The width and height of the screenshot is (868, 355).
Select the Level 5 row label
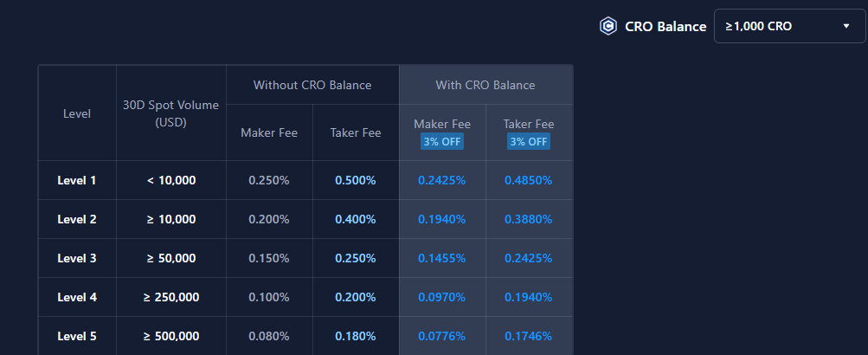click(77, 336)
